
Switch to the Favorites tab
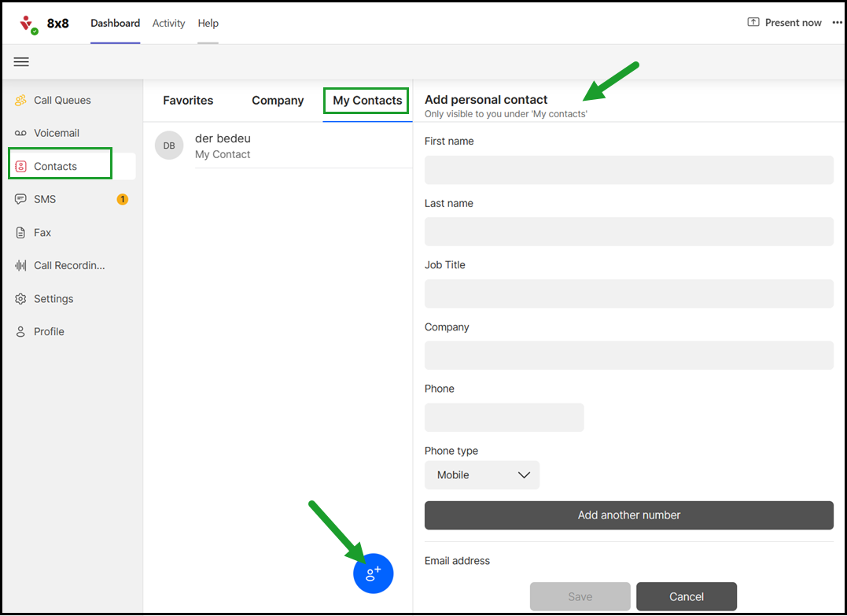[x=188, y=101]
